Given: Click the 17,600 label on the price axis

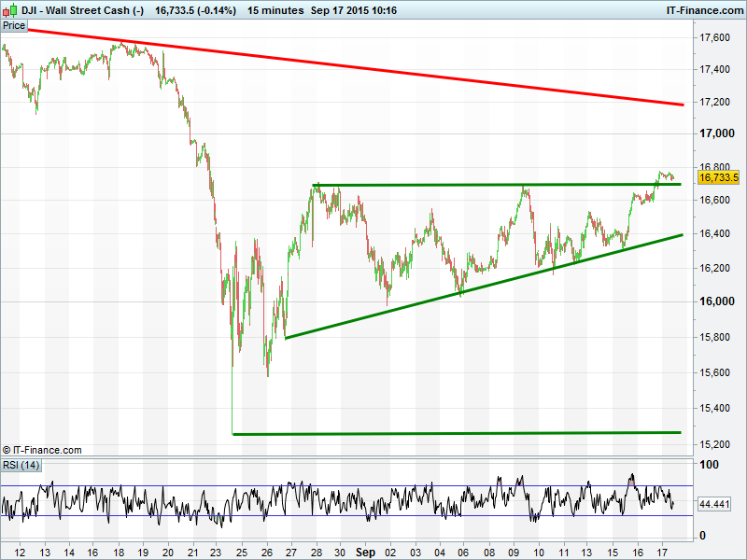Looking at the screenshot, I should click(x=714, y=37).
